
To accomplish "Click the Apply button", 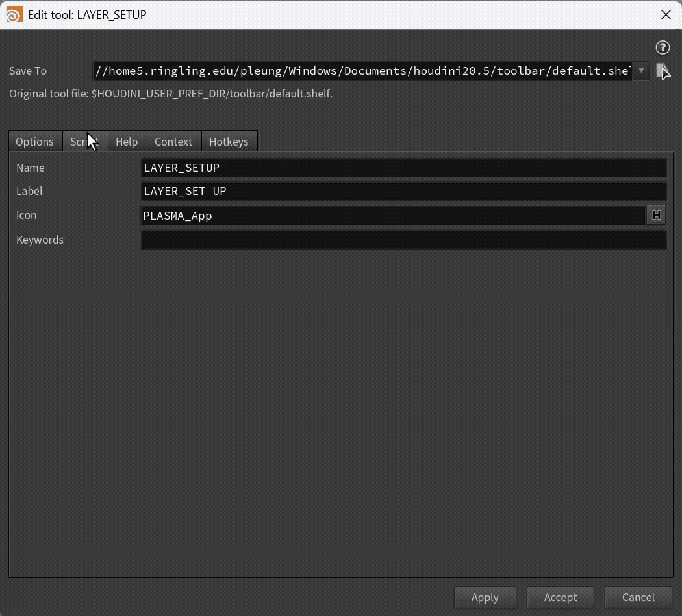I will pyautogui.click(x=485, y=597).
